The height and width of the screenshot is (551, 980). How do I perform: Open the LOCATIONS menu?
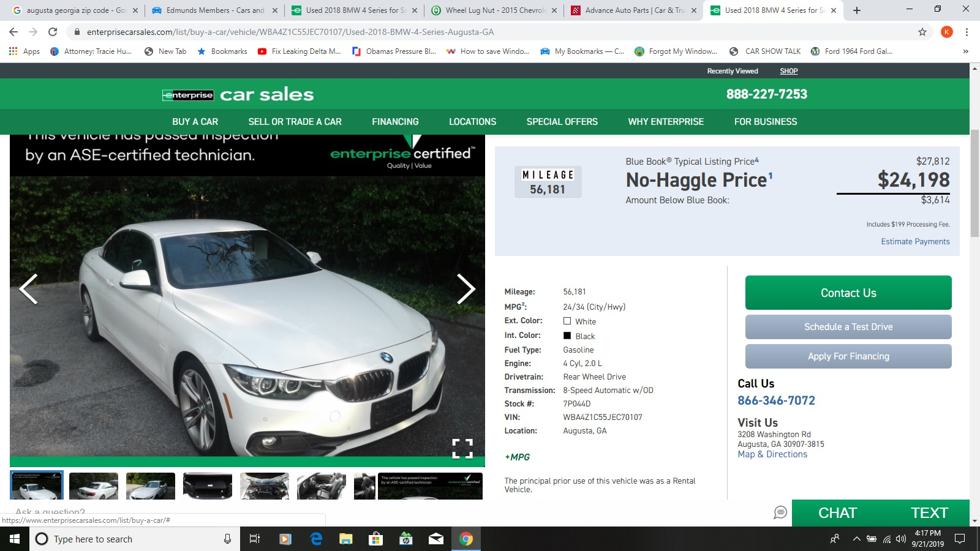pyautogui.click(x=473, y=122)
